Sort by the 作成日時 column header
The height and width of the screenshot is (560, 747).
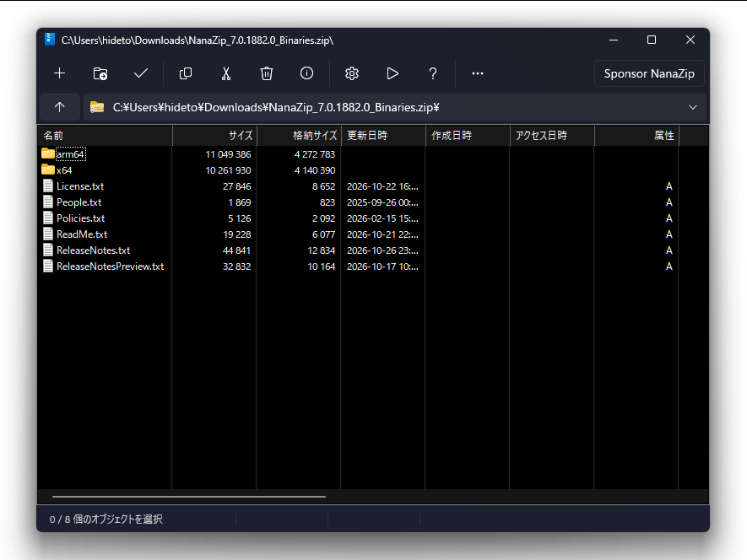(x=468, y=136)
